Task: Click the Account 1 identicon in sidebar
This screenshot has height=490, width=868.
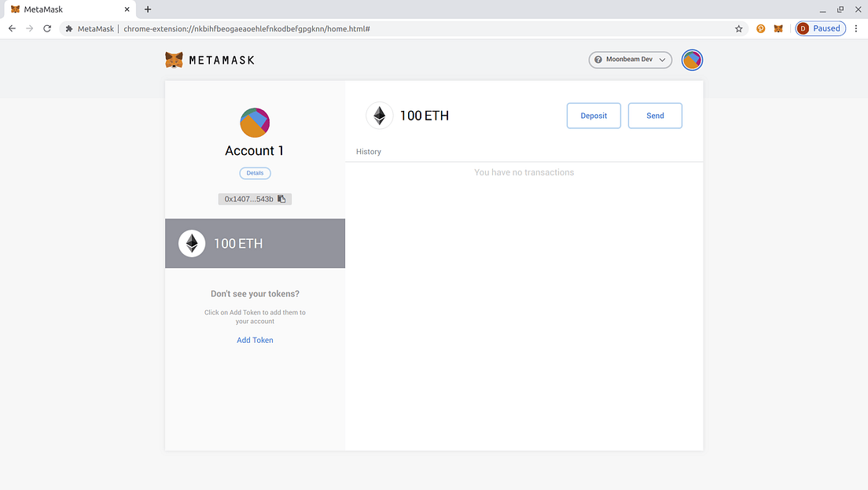Action: [255, 123]
